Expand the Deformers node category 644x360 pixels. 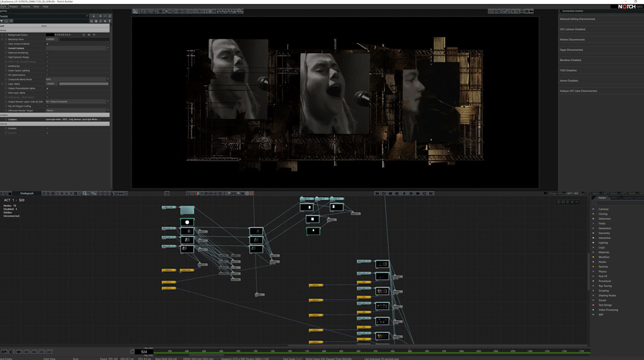(593, 219)
